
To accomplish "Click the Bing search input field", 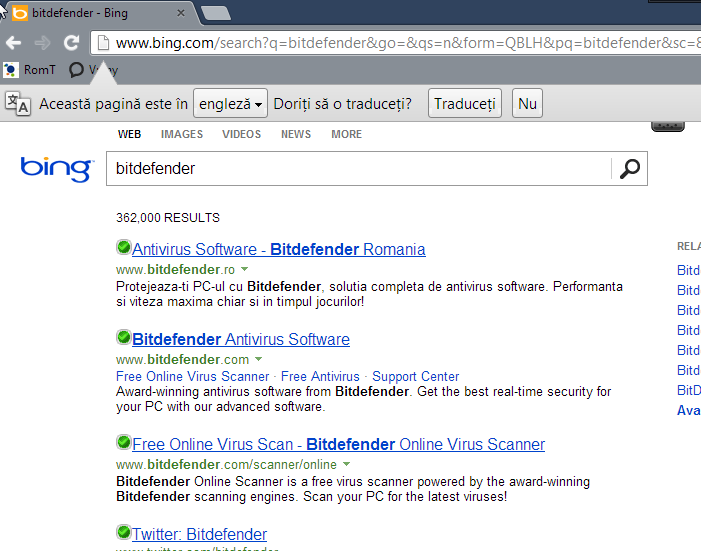I will (359, 169).
